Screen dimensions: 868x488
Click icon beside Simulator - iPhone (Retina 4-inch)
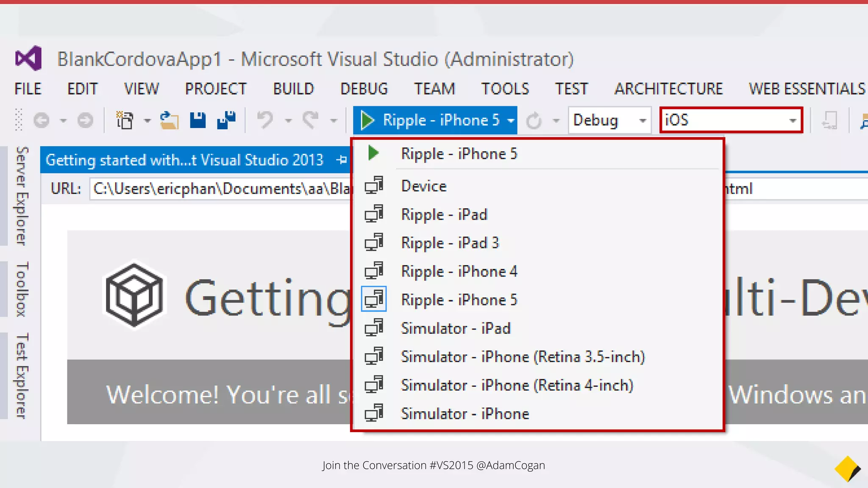(374, 385)
